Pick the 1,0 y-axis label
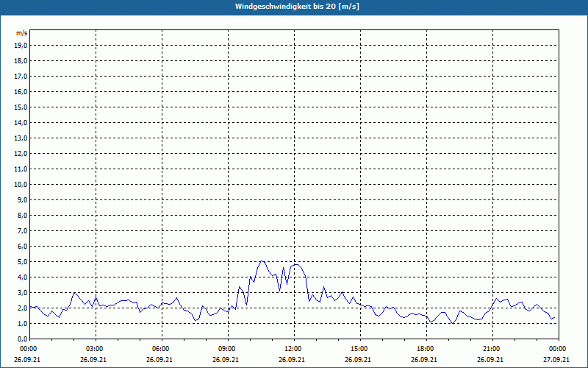The image size is (588, 368). point(22,323)
